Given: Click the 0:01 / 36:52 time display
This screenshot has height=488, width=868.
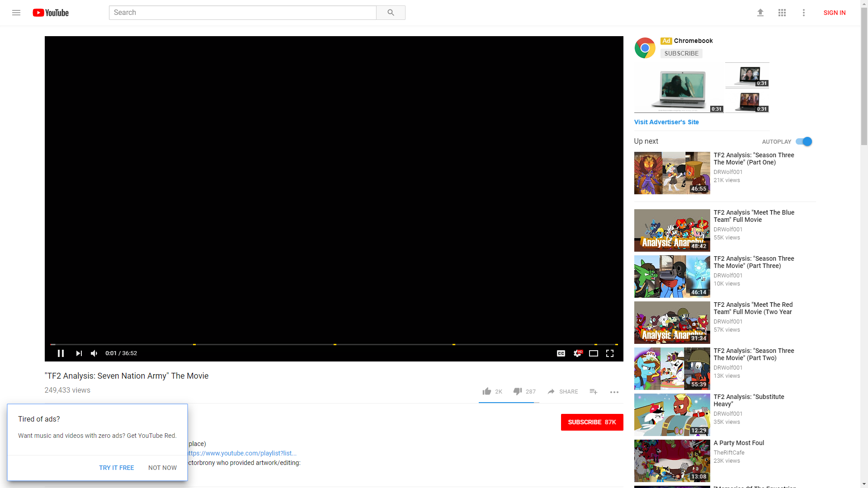Looking at the screenshot, I should tap(121, 353).
